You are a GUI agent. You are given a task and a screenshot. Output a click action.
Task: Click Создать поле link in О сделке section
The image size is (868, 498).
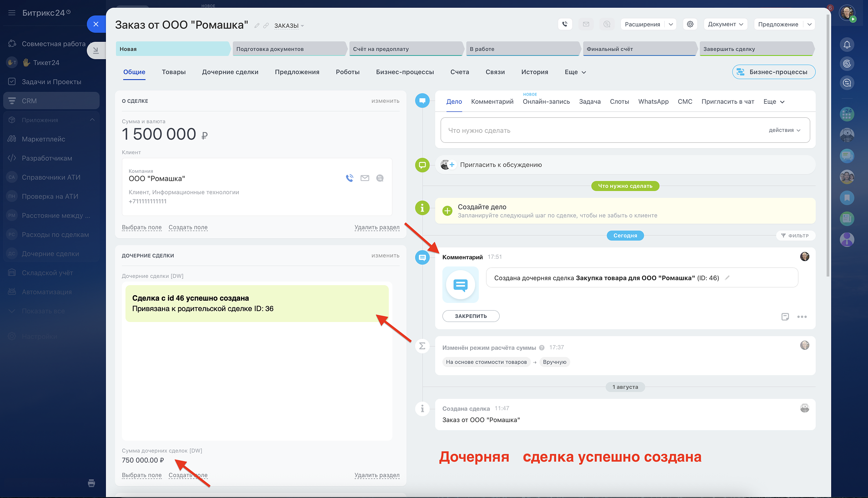coord(188,227)
